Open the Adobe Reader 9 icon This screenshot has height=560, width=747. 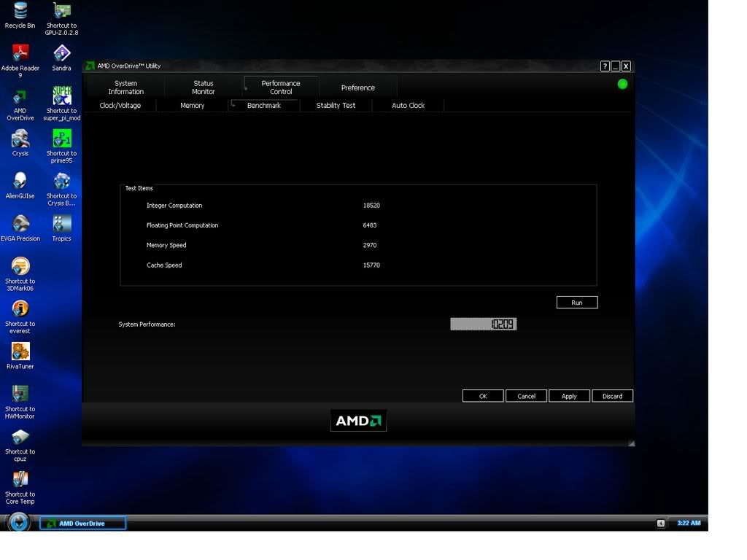tap(20, 61)
